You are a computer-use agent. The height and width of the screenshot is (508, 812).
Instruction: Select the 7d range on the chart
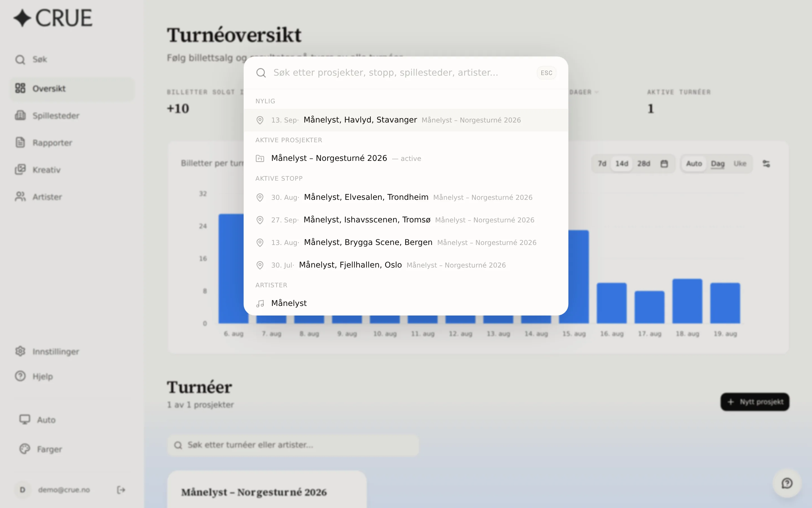602,164
